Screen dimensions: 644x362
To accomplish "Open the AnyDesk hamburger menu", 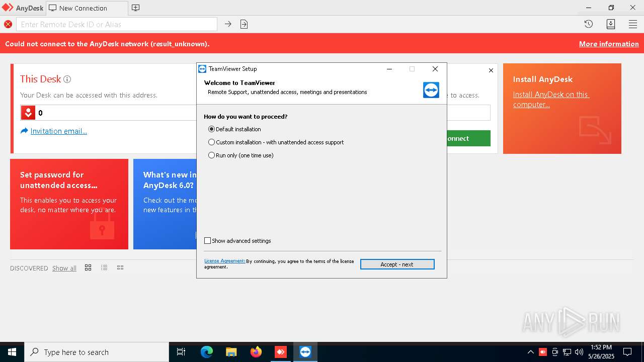I will [633, 24].
